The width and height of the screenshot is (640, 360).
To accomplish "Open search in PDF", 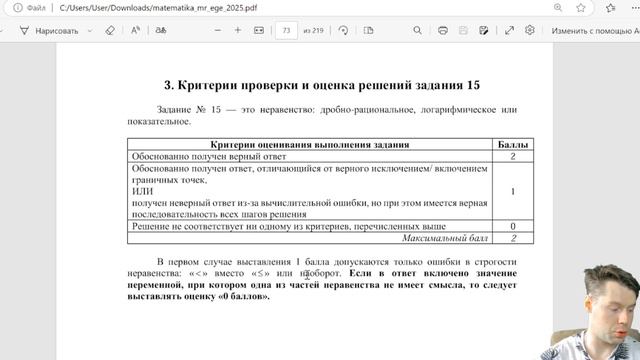I will (417, 31).
